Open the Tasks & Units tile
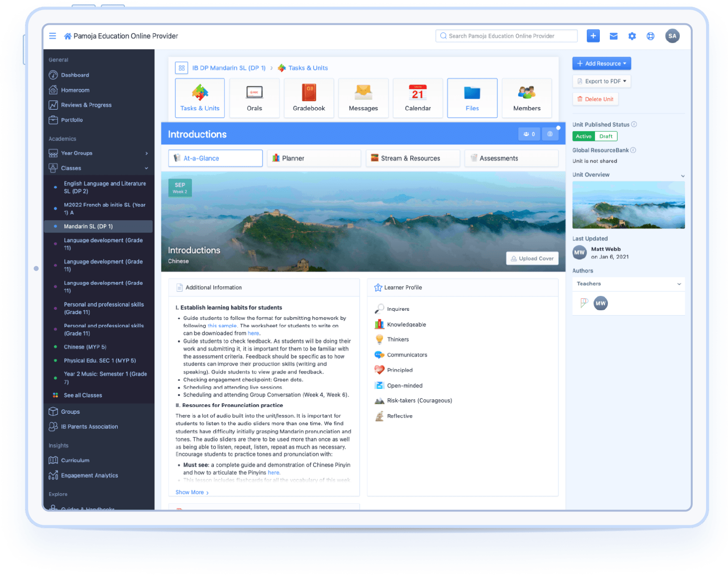 [200, 98]
